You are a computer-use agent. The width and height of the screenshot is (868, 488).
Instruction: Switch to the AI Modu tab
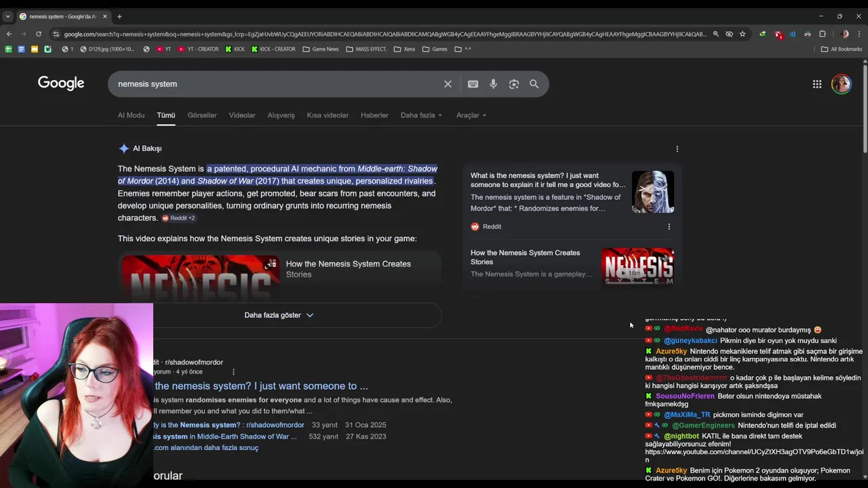[x=131, y=115]
